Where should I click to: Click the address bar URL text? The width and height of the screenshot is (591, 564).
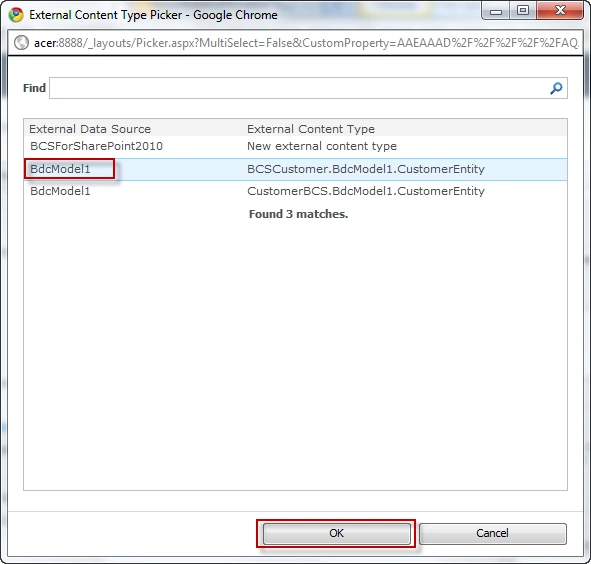pyautogui.click(x=306, y=43)
